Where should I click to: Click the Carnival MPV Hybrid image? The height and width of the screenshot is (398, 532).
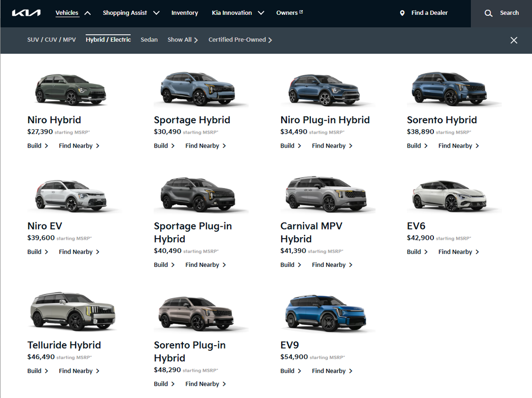pyautogui.click(x=326, y=194)
